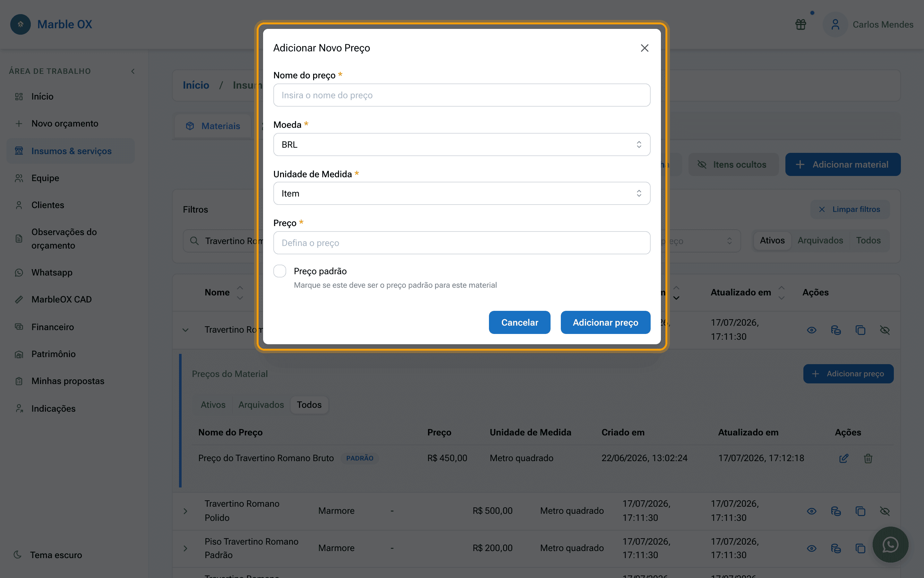Viewport: 924px width, 578px height.
Task: Click the R$ 500,00 price cell
Action: point(492,511)
